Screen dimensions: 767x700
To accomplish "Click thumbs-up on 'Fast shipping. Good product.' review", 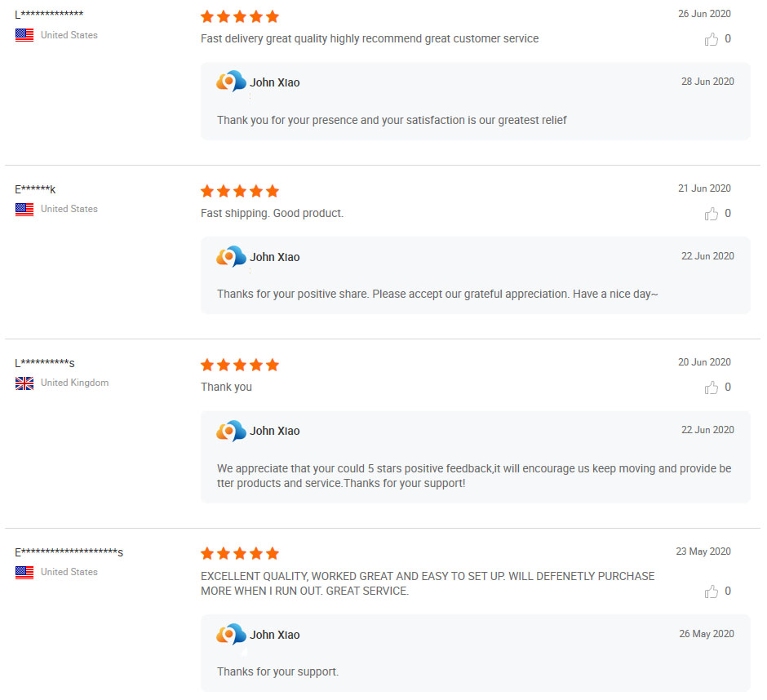I will coord(712,214).
